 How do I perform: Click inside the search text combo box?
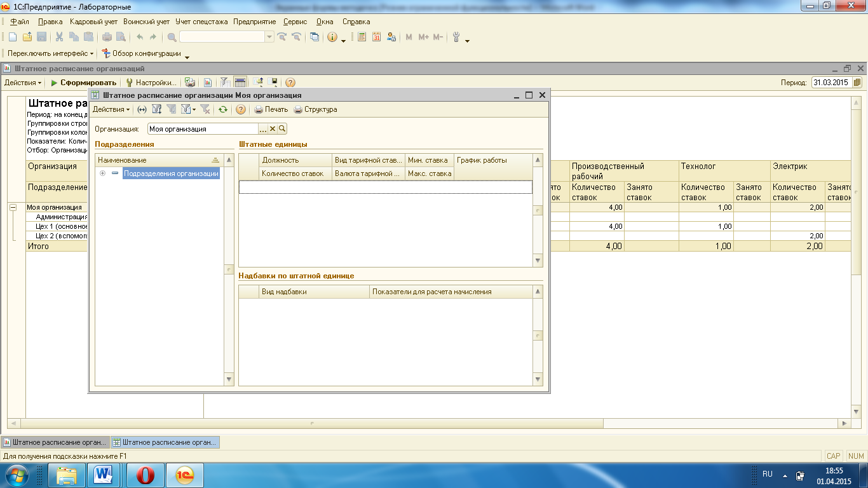coord(222,37)
